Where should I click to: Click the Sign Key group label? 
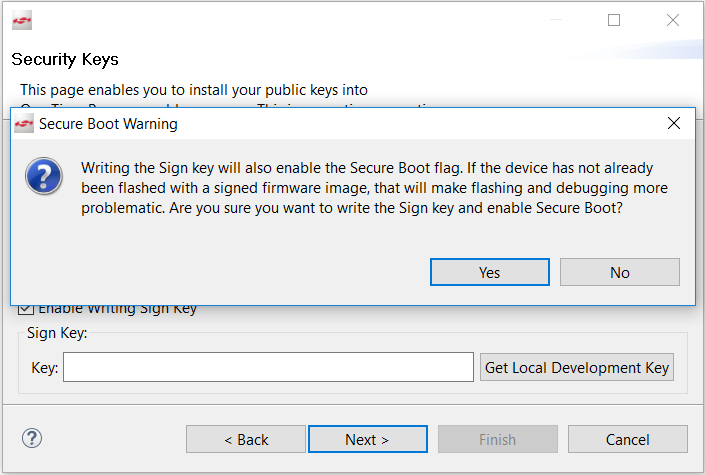(57, 333)
